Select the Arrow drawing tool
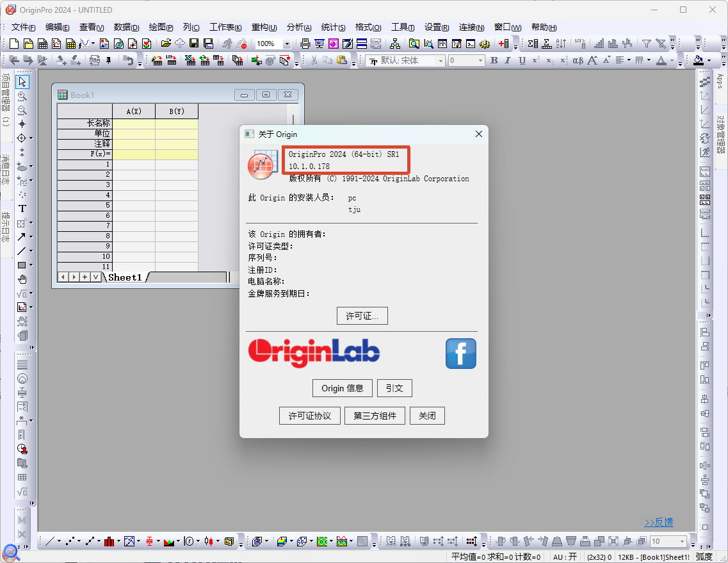Image resolution: width=728 pixels, height=563 pixels. click(21, 237)
